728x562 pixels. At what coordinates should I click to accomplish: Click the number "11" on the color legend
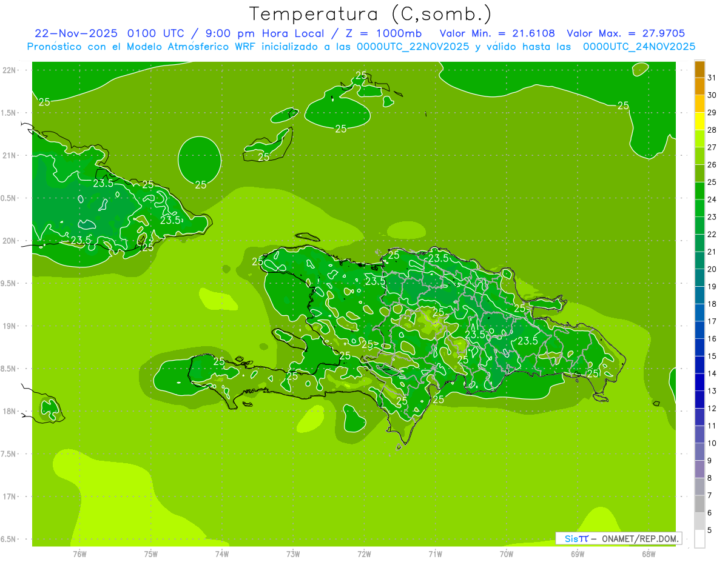712,426
